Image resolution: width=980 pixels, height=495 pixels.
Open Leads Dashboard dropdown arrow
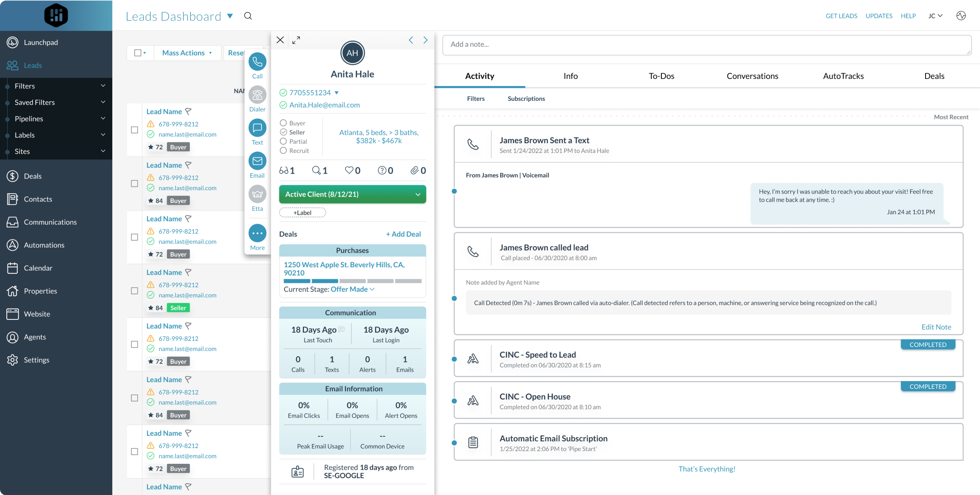(x=230, y=16)
